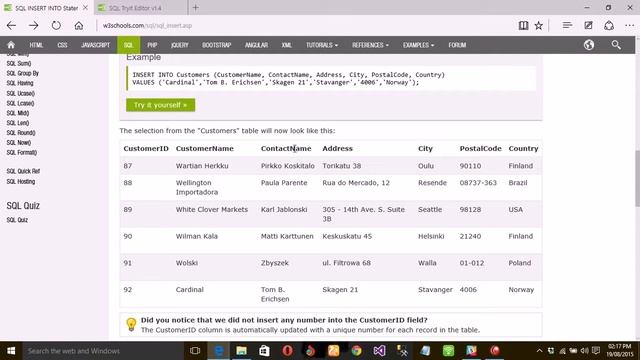Viewport: 640px width, 360px height.
Task: Open the W3Schools search magnifier
Action: (x=616, y=45)
